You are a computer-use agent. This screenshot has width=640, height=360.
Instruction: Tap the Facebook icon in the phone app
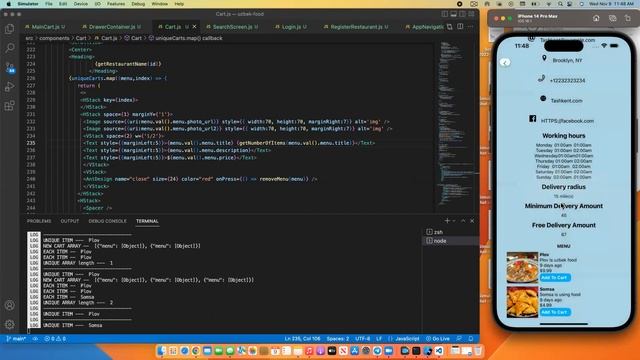tap(533, 119)
